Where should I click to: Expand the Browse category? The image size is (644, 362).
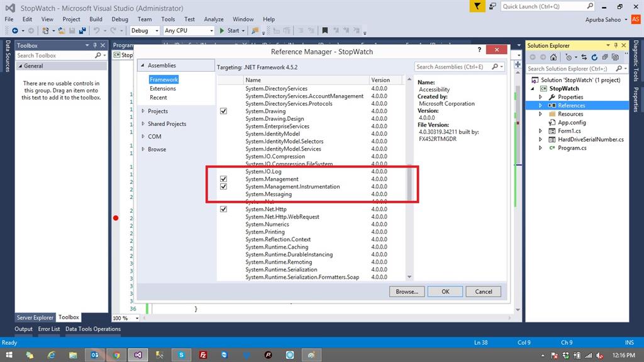(x=143, y=149)
